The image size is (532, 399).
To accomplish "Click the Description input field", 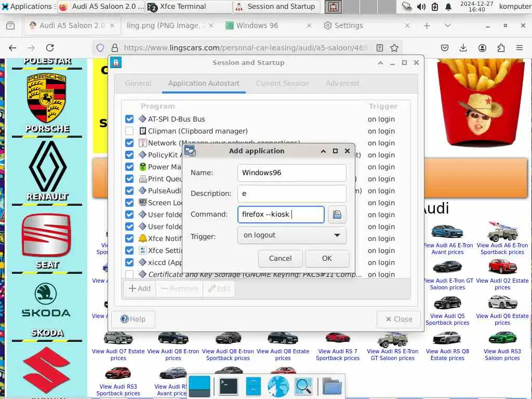I will (x=292, y=193).
